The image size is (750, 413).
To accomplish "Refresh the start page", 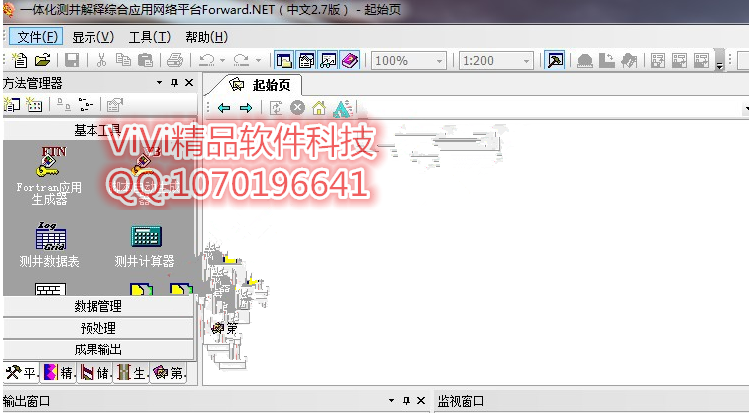I will tap(276, 108).
